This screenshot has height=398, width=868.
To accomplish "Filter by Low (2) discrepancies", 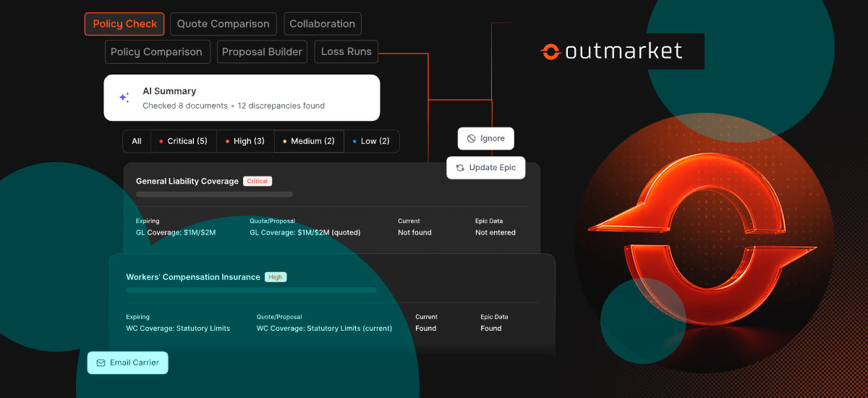I will (x=371, y=141).
